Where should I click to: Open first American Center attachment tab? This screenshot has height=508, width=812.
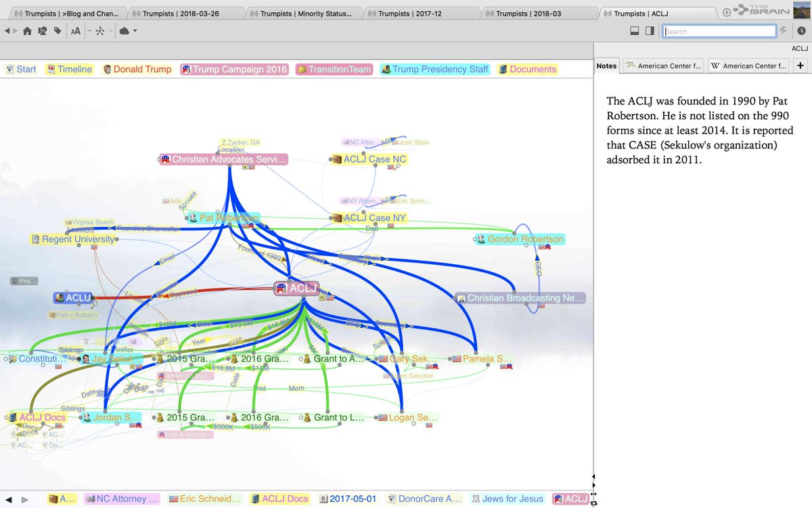[x=663, y=66]
